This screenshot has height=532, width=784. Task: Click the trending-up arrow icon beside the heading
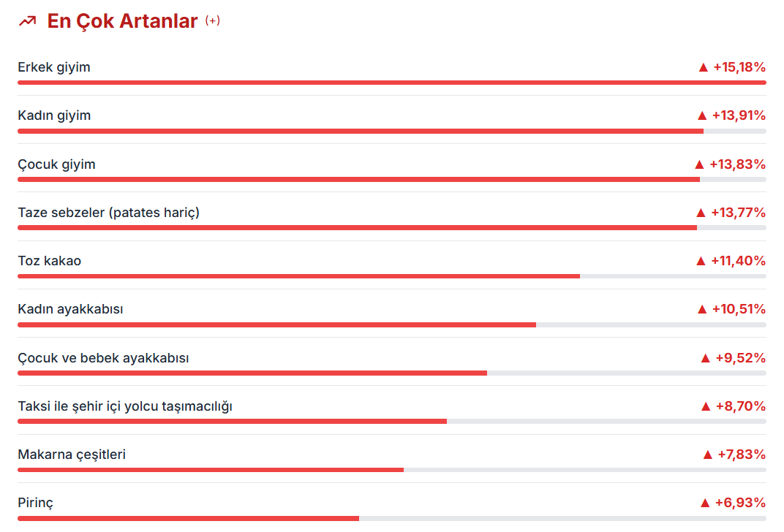point(27,21)
